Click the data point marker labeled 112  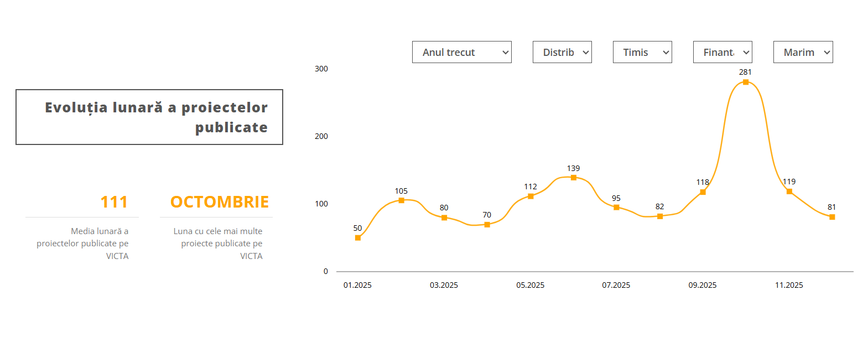click(x=531, y=196)
